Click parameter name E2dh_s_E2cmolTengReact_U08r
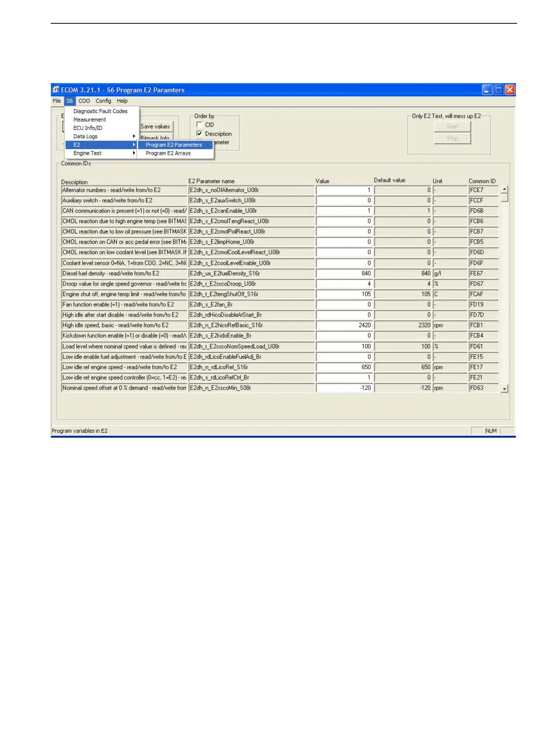Viewport: 535px width, 756px height. [252, 221]
